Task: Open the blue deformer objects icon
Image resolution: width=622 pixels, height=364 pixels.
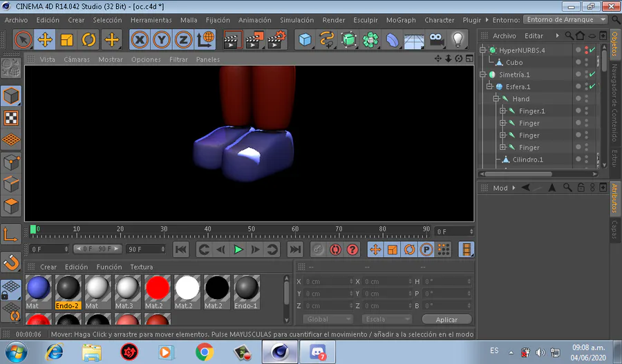Action: click(x=392, y=39)
